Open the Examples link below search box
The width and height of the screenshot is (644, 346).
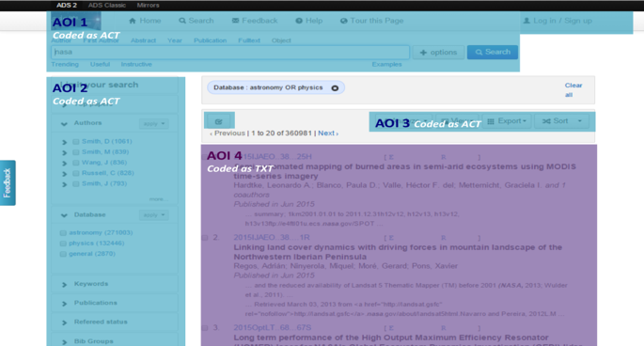[x=387, y=64]
